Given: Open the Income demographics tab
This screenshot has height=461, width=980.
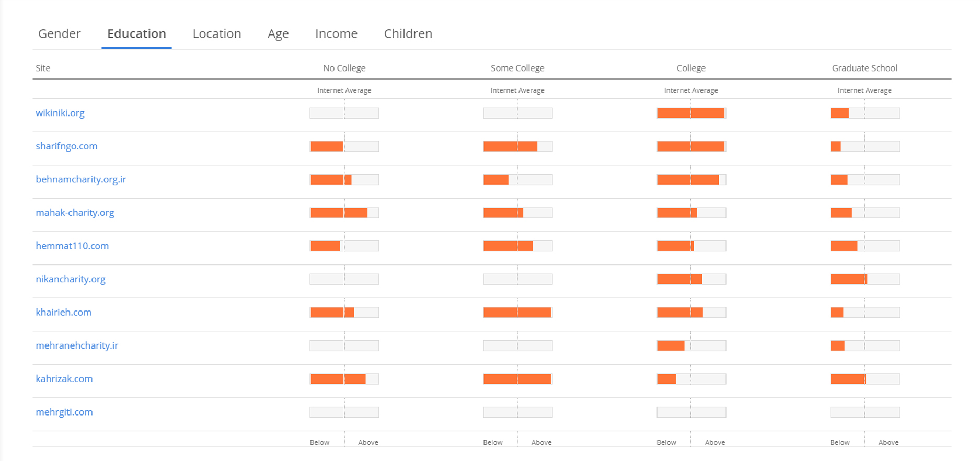Looking at the screenshot, I should tap(336, 34).
